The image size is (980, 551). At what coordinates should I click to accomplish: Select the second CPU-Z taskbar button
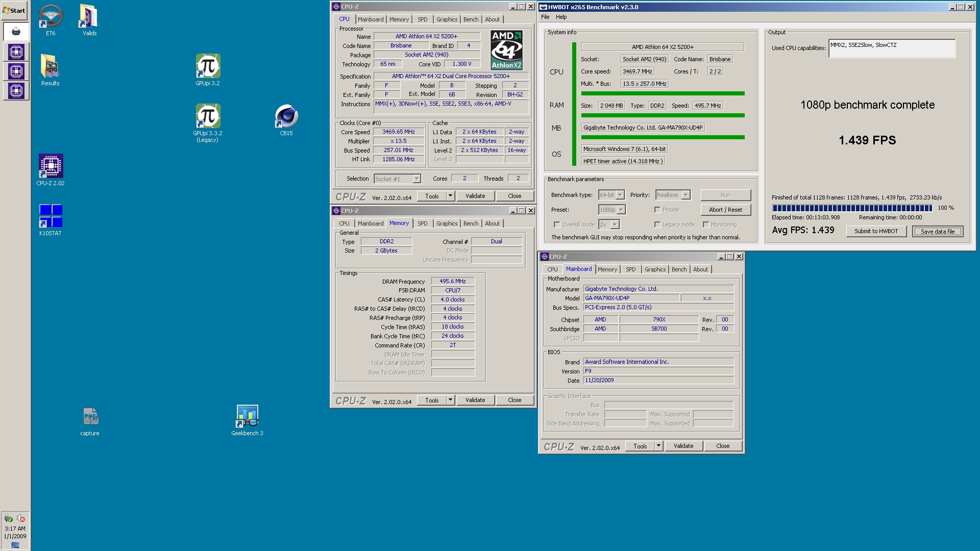point(16,71)
